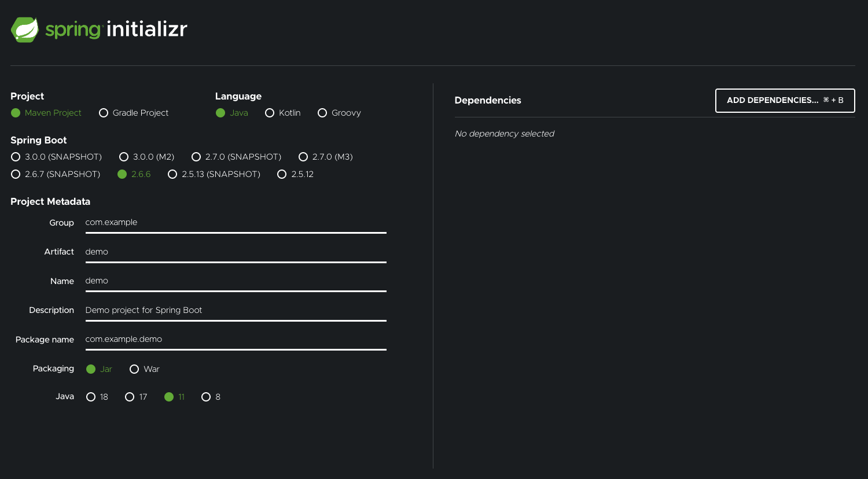Click the Project Metadata heading
The width and height of the screenshot is (868, 479).
pos(50,202)
